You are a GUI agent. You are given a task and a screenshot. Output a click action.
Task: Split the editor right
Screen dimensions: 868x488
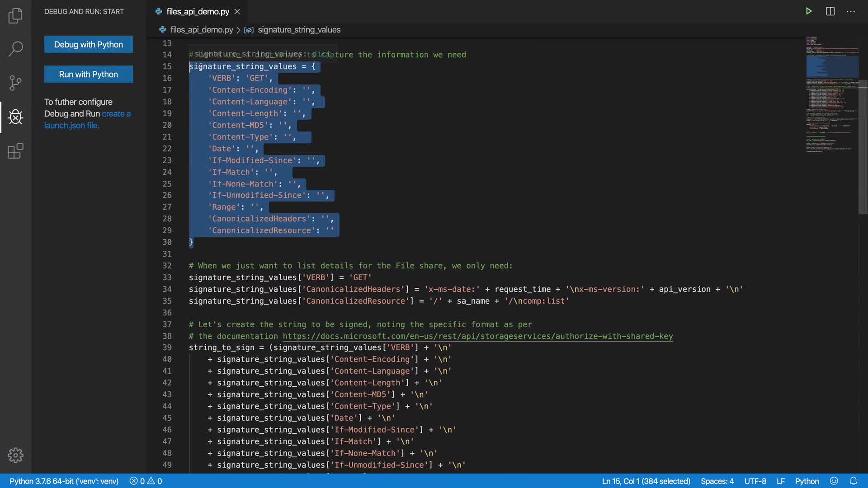830,11
